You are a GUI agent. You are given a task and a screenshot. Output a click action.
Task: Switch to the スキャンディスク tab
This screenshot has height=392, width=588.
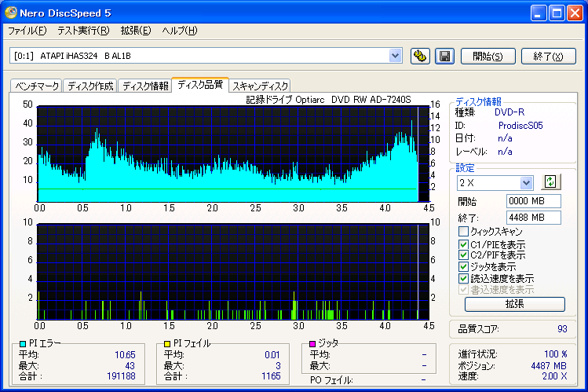pos(261,86)
